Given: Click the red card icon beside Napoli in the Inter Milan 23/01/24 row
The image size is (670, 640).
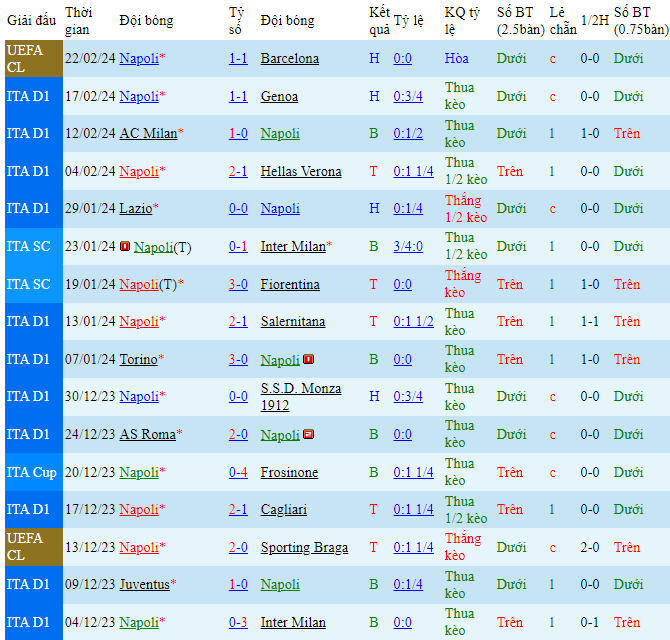Looking at the screenshot, I should click(x=125, y=247).
